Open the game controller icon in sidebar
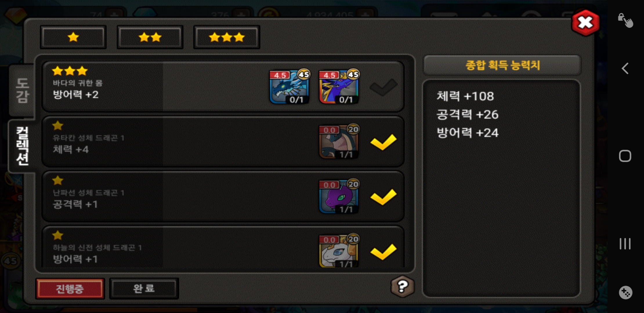 coord(625,293)
